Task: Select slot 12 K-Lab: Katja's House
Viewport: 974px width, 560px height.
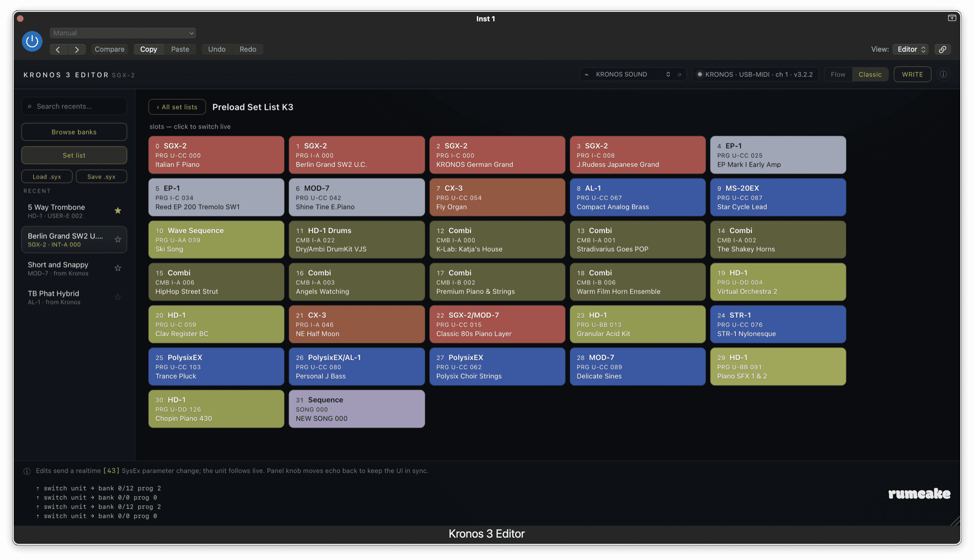Action: coord(497,240)
